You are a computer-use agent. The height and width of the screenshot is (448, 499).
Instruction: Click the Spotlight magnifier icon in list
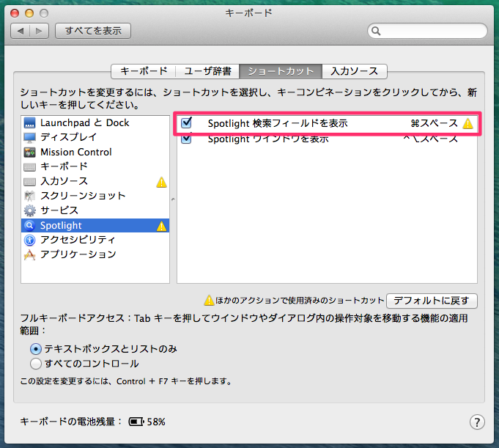pyautogui.click(x=29, y=225)
